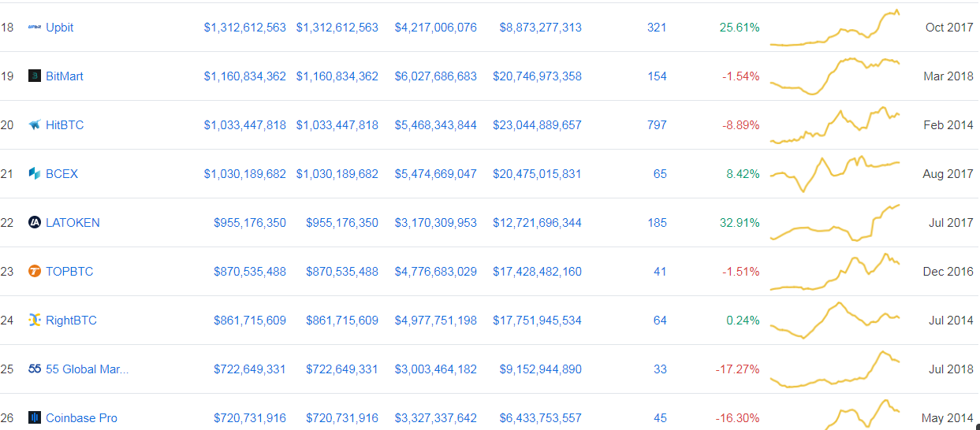980x430 pixels.
Task: Open the HitBTC exchange link
Action: pyautogui.click(x=65, y=125)
